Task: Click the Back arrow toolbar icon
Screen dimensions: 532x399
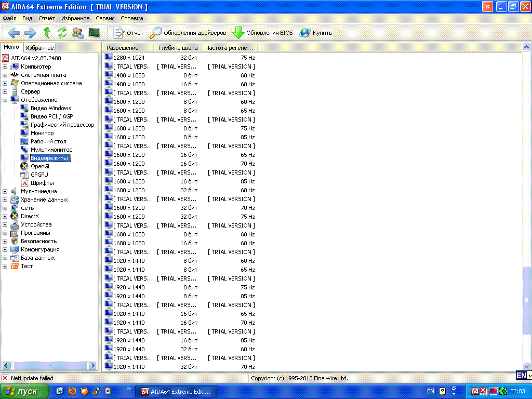Action: (x=14, y=33)
